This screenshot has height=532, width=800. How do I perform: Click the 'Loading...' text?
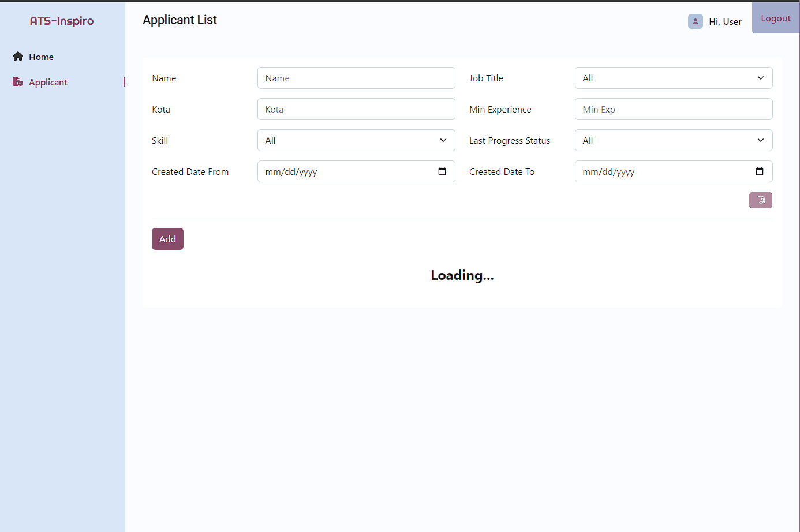click(462, 275)
